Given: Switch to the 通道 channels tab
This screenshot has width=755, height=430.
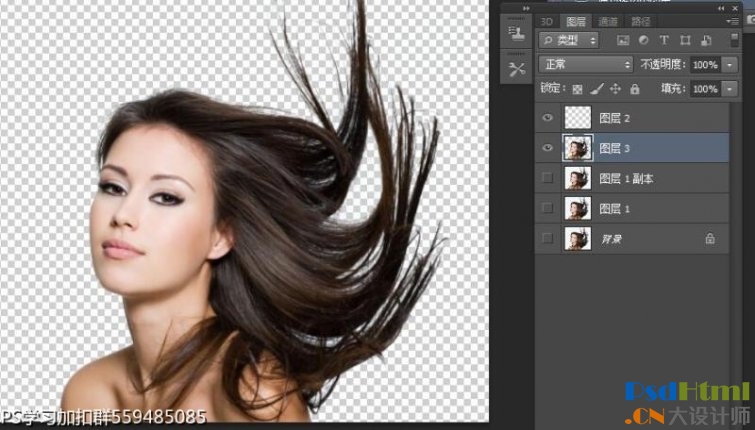Looking at the screenshot, I should pos(608,22).
